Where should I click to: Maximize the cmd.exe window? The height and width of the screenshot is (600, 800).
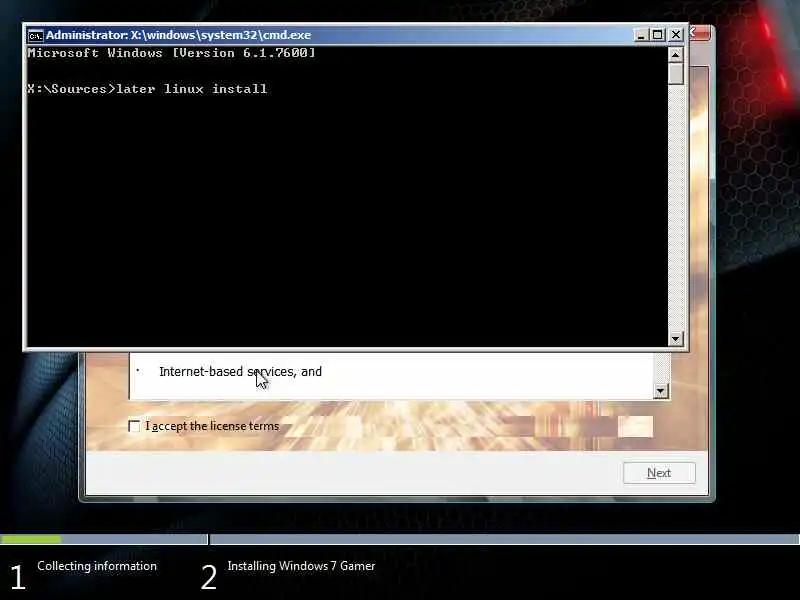coord(658,35)
